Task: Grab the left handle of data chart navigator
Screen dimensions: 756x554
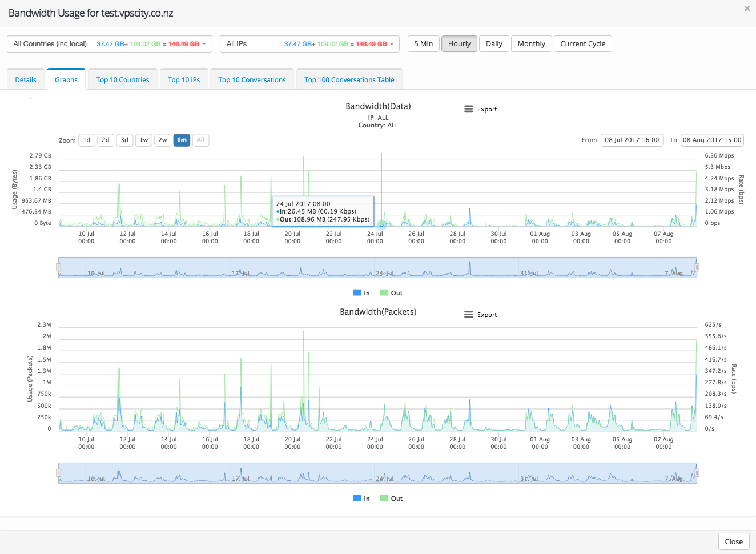Action: (x=58, y=267)
